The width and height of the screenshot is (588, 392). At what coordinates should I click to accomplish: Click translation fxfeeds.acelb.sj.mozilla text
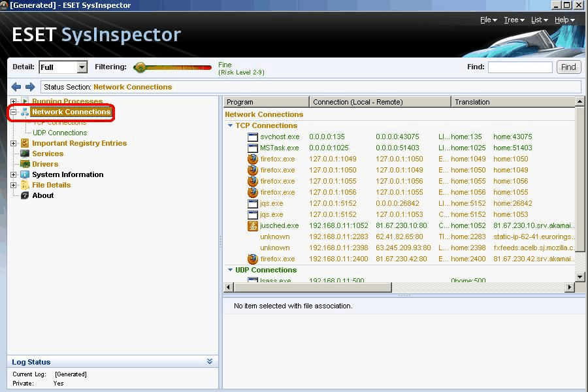tap(534, 248)
